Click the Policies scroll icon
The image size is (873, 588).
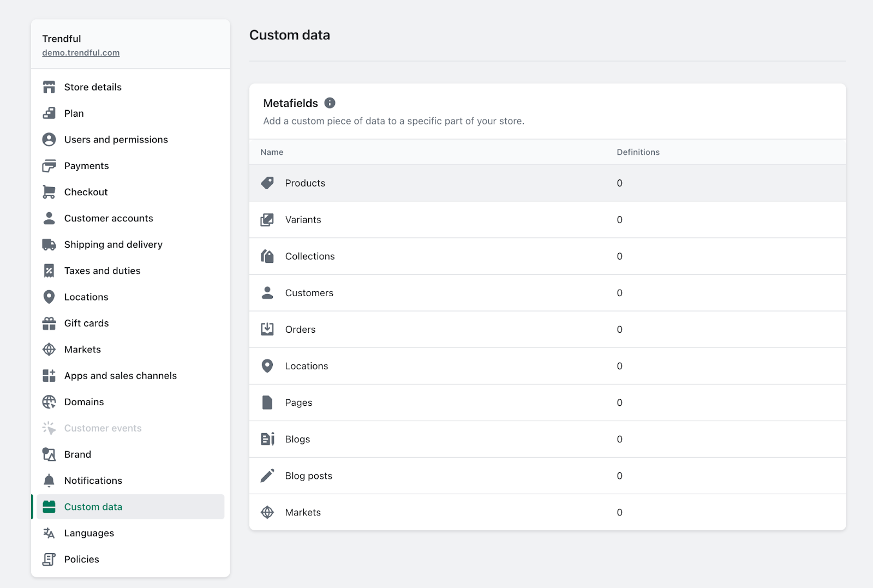click(x=49, y=559)
